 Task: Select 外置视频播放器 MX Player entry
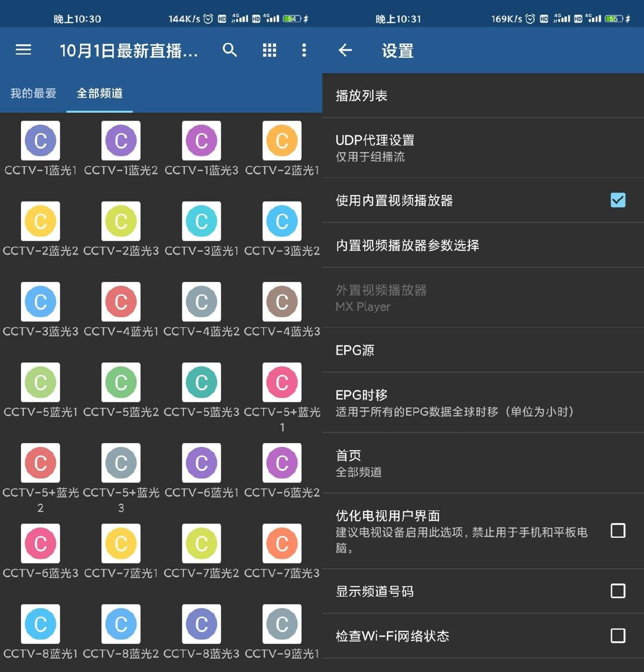pyautogui.click(x=483, y=298)
